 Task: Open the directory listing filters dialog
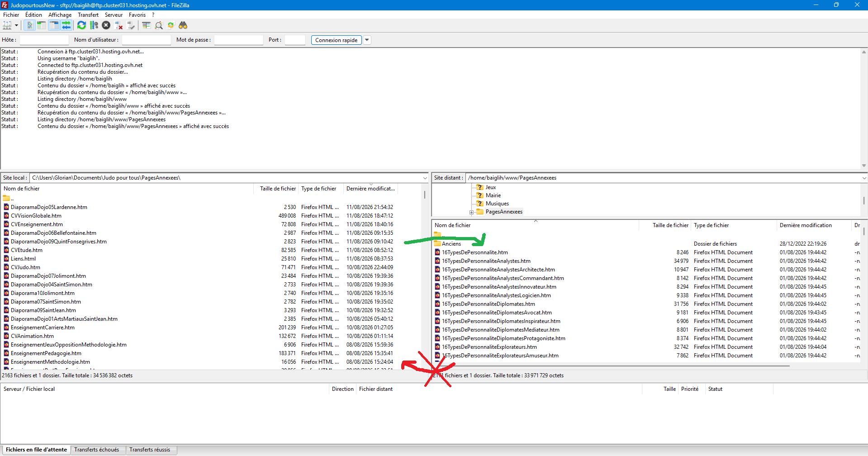pos(146,25)
